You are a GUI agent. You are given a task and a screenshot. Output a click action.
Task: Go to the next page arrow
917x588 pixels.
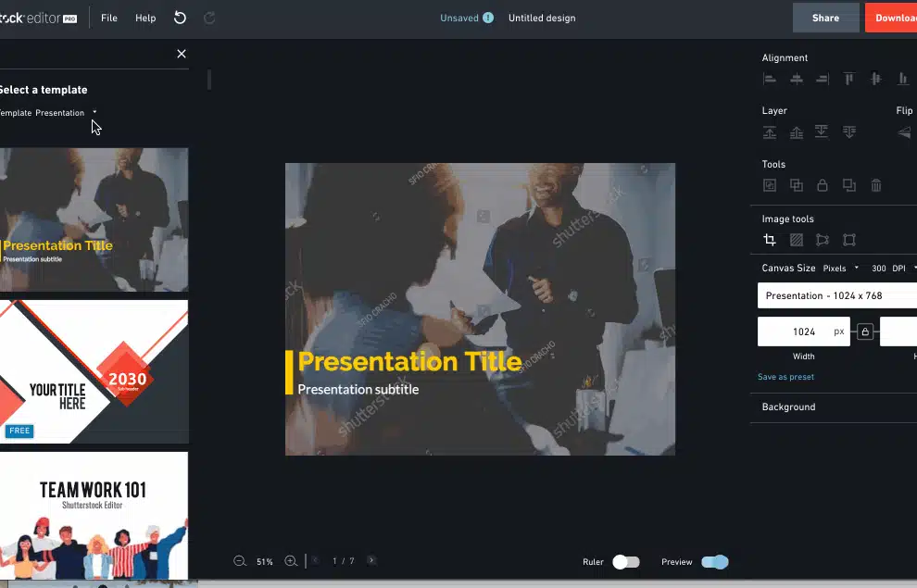tap(371, 561)
